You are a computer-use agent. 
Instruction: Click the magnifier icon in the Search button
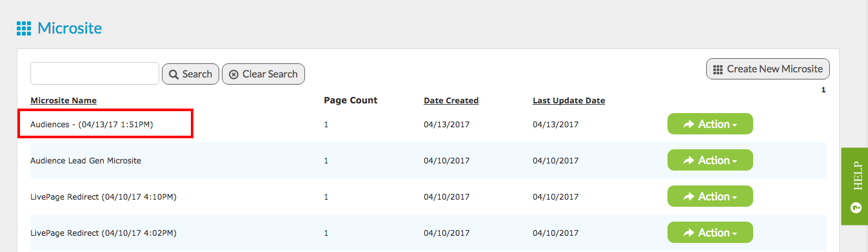[173, 74]
